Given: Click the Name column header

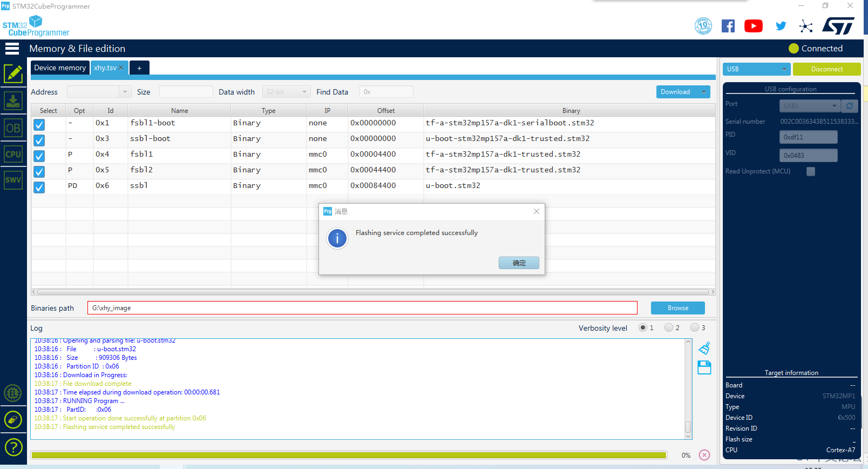Looking at the screenshot, I should pyautogui.click(x=180, y=111).
